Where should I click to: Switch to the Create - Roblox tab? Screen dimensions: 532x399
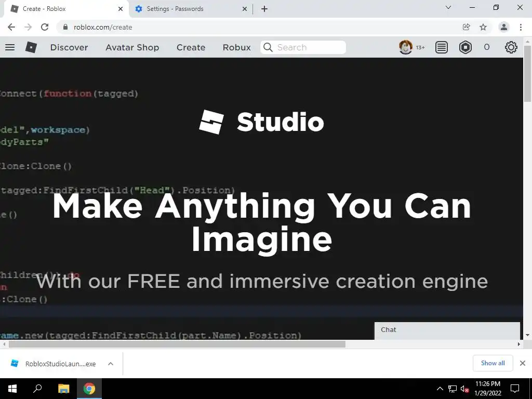[x=66, y=9]
